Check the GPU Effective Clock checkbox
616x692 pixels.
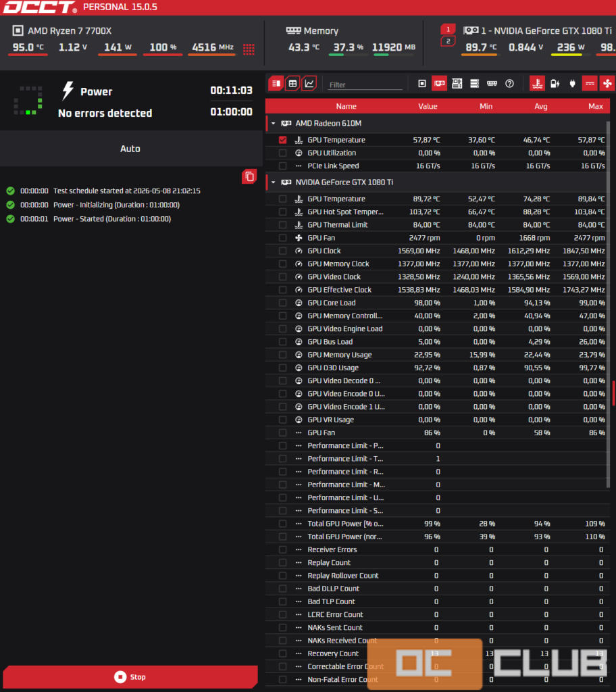click(283, 290)
